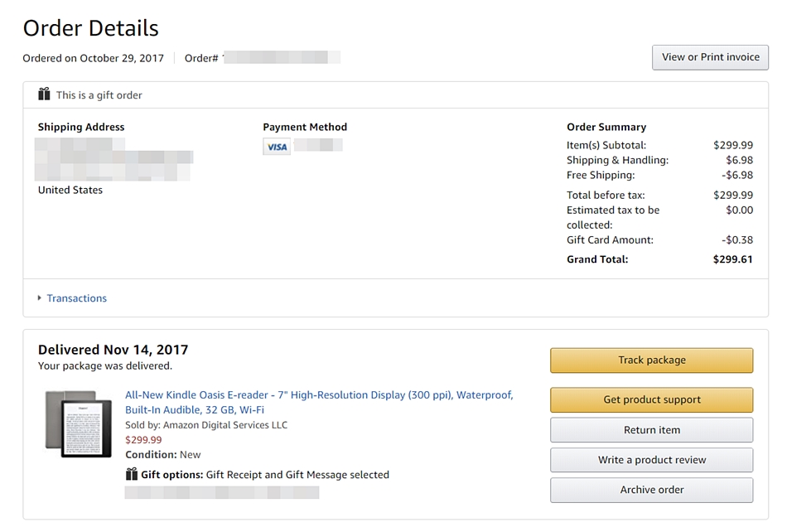Click the Grand Total amount $299.61
This screenshot has width=787, height=532.
pos(732,259)
